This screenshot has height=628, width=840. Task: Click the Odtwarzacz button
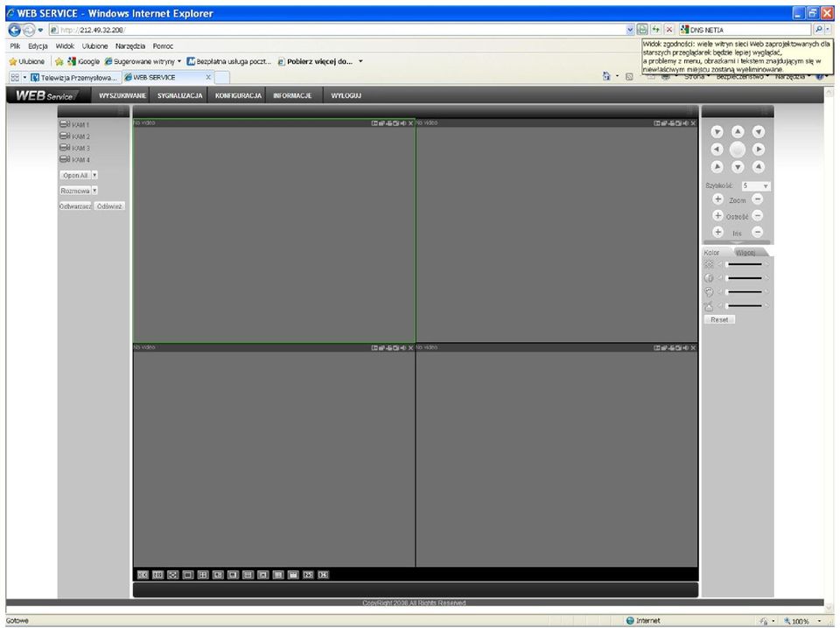point(75,206)
